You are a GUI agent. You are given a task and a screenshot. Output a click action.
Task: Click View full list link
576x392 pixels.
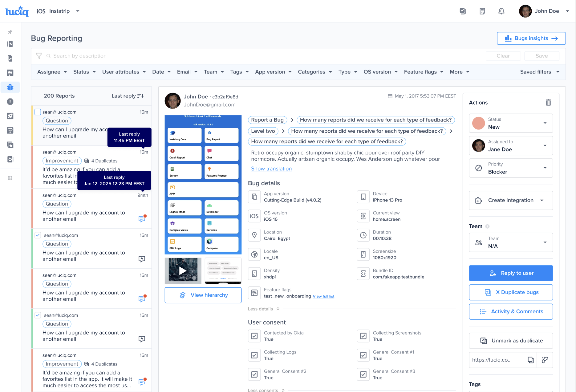pyautogui.click(x=323, y=296)
